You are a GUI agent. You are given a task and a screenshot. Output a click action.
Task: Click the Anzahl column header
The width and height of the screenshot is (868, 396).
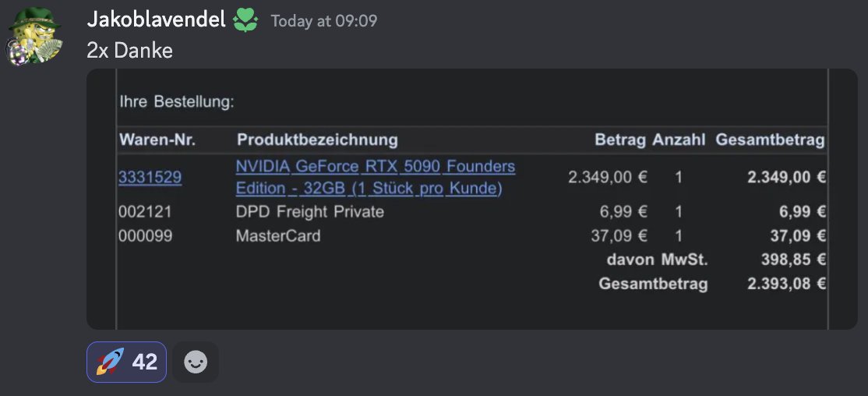pos(679,140)
